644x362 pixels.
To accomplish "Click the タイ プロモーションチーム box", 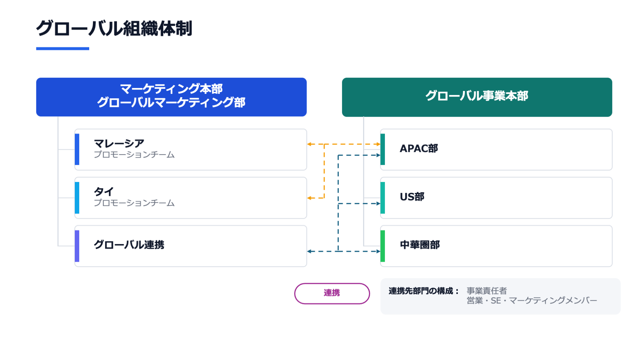I will coord(191,198).
